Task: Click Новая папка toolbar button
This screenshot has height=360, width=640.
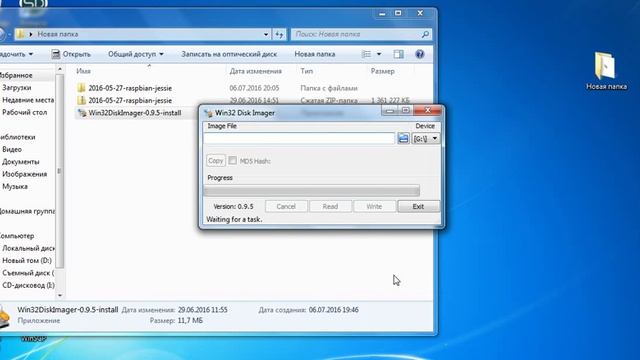Action: click(x=315, y=54)
